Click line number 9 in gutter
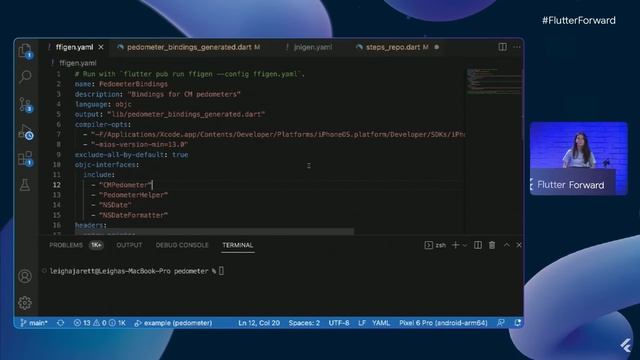Screen dimensions: 640x360 [x=58, y=155]
